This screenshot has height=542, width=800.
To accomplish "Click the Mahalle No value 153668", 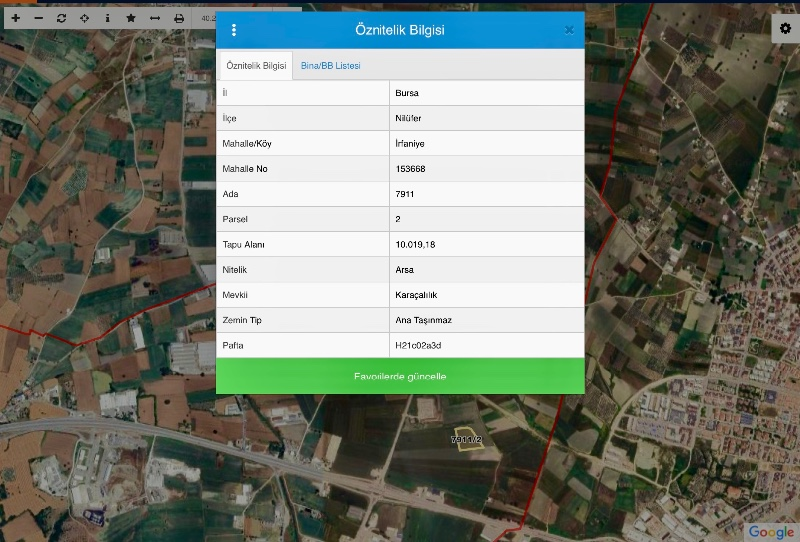I will (x=411, y=169).
